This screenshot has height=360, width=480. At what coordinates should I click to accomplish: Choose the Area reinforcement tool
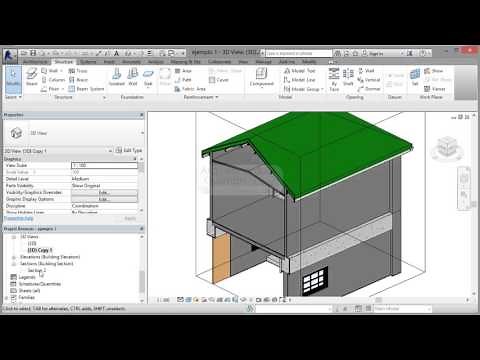[183, 71]
